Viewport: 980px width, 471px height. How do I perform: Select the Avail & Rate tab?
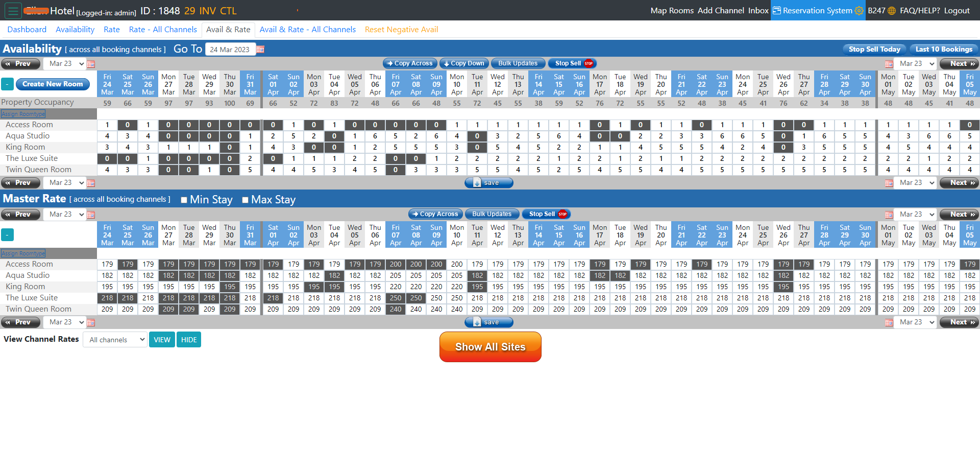228,30
